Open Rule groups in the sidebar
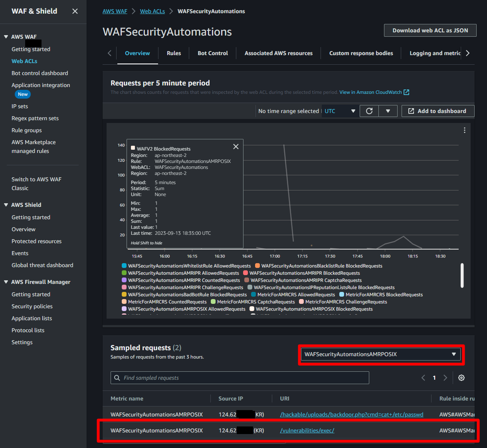 (x=27, y=130)
